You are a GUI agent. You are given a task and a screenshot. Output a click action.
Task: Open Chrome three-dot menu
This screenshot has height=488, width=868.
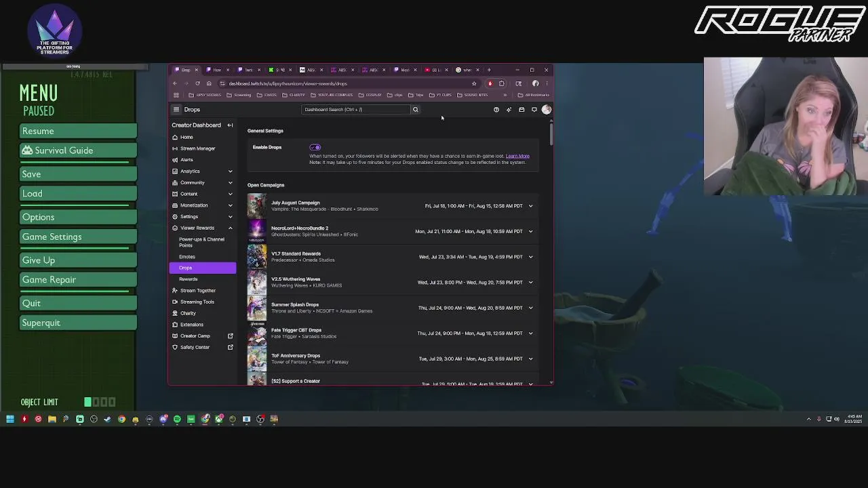point(547,84)
